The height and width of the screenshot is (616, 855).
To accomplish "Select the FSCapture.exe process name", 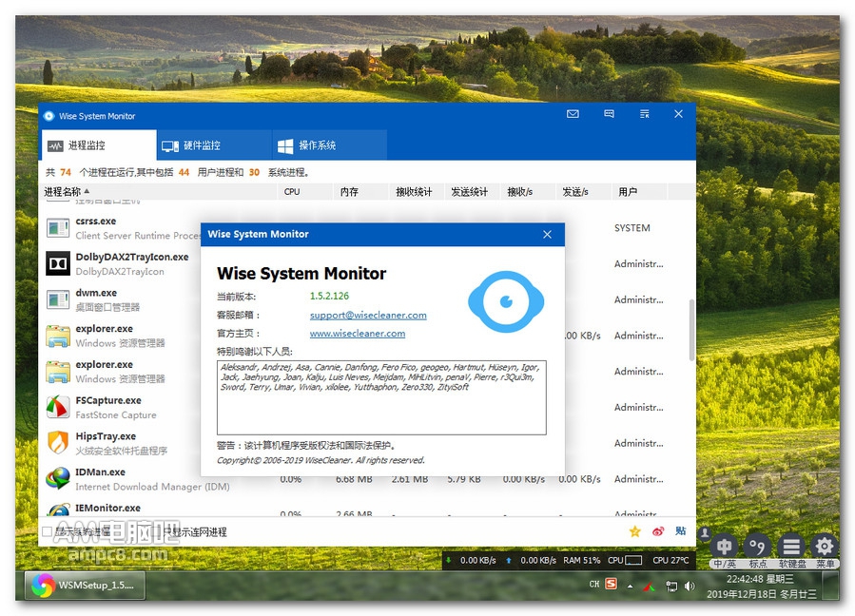I will 108,400.
